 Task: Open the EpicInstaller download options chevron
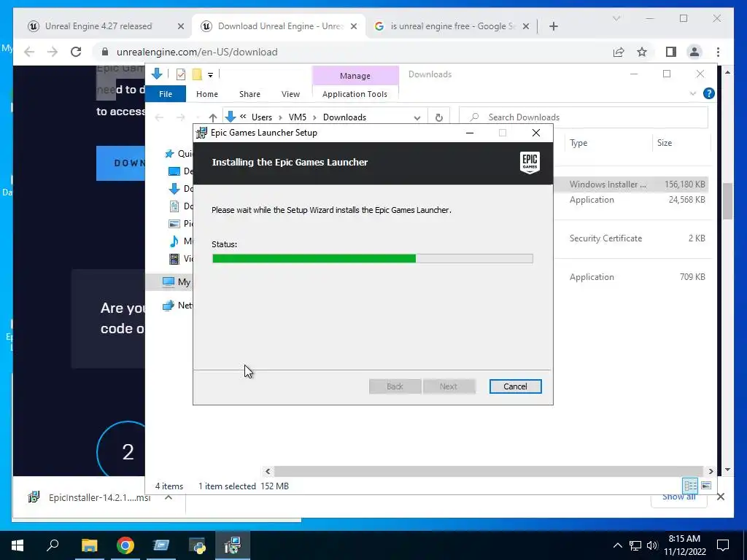pos(169,497)
